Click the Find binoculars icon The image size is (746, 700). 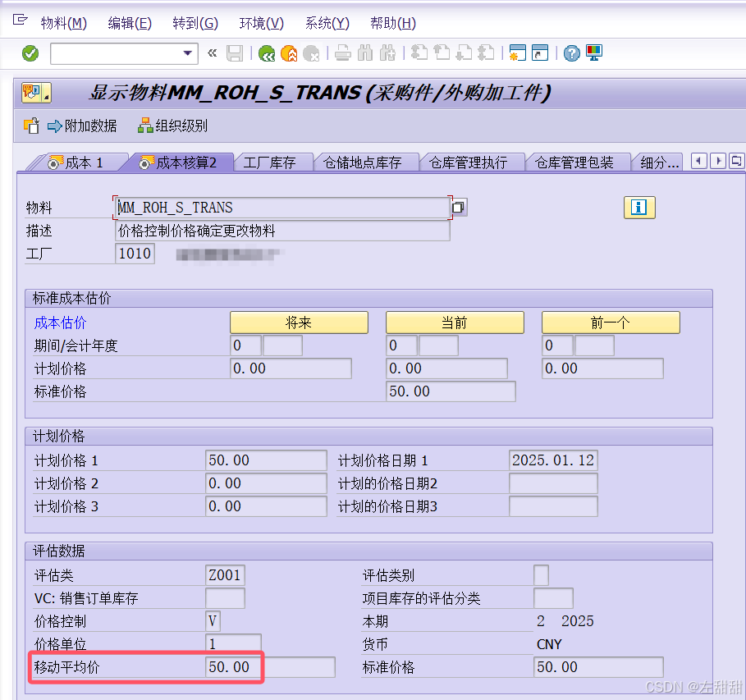pos(365,53)
